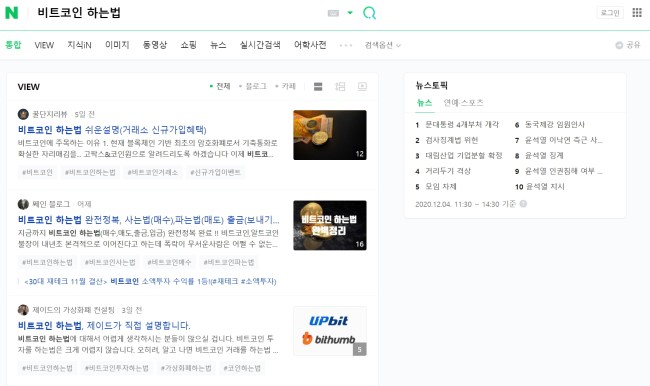Open the 동영상 tab

point(155,45)
